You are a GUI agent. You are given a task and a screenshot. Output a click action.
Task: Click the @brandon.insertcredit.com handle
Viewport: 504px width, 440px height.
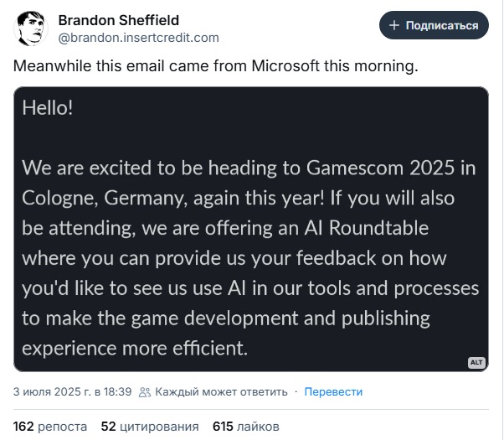[138, 37]
